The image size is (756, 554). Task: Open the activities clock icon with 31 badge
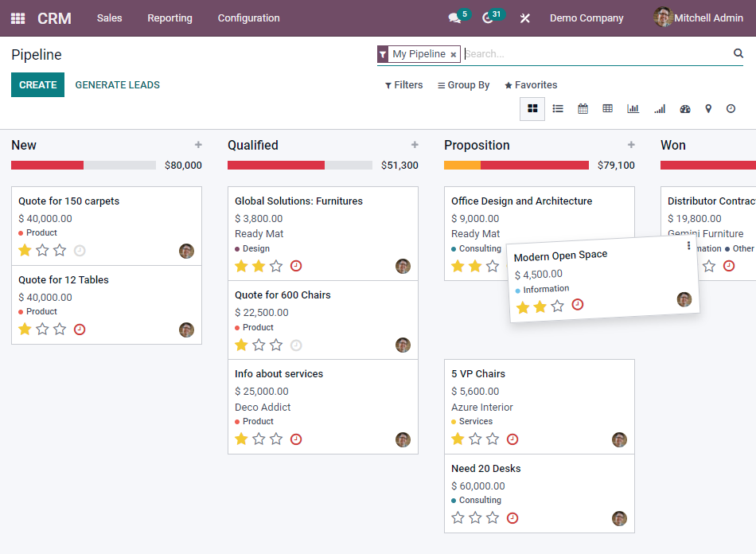pos(488,18)
